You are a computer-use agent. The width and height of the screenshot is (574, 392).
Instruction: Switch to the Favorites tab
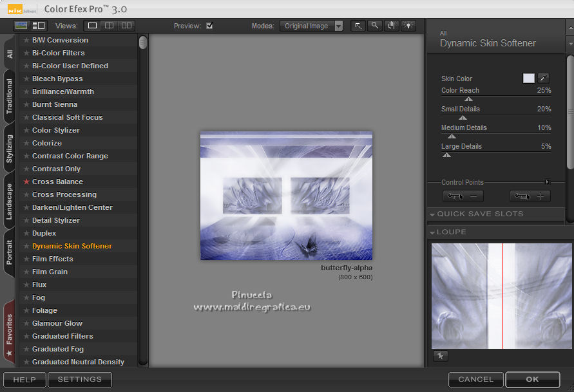[x=10, y=333]
